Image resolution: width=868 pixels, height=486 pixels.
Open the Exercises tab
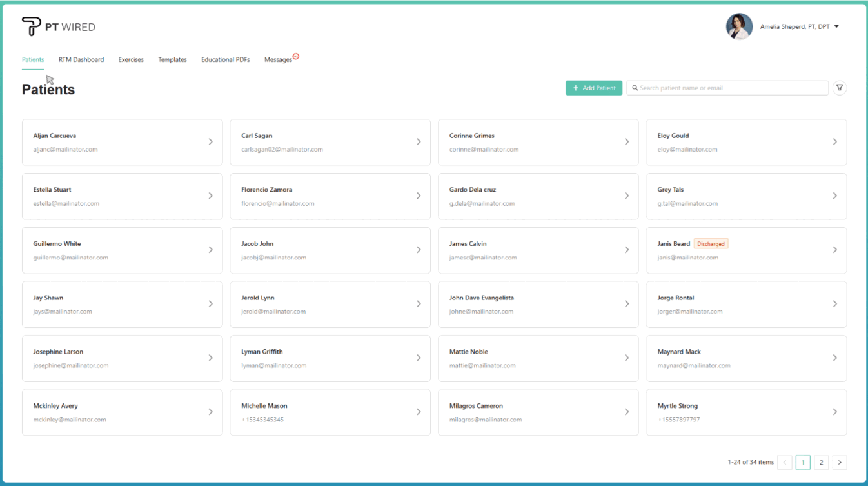pyautogui.click(x=131, y=59)
